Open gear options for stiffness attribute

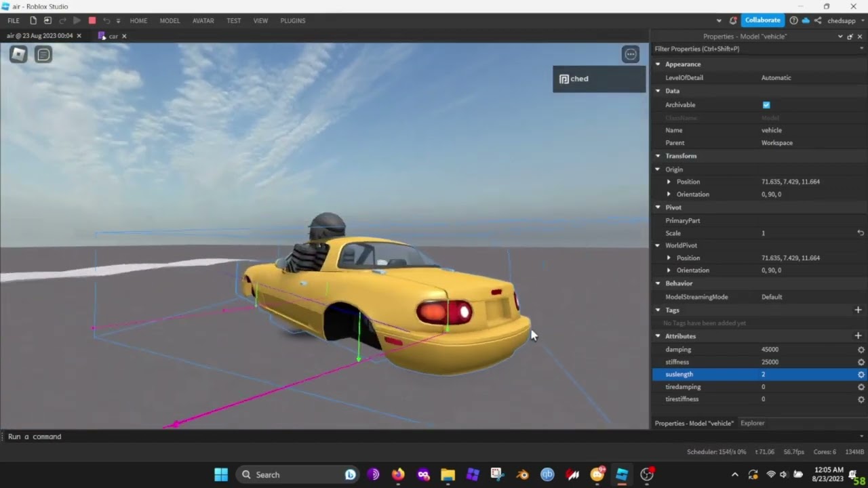[861, 362]
